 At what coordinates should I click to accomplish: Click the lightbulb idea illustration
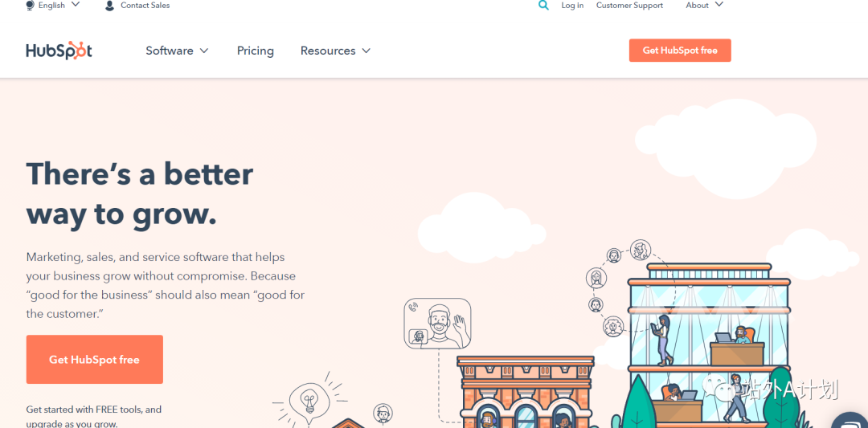[x=309, y=400]
